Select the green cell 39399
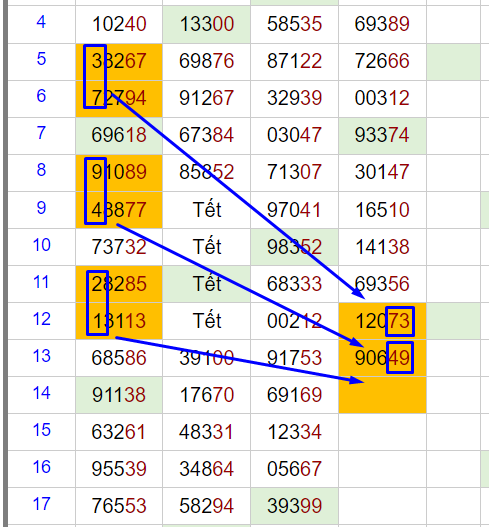 pyautogui.click(x=294, y=506)
